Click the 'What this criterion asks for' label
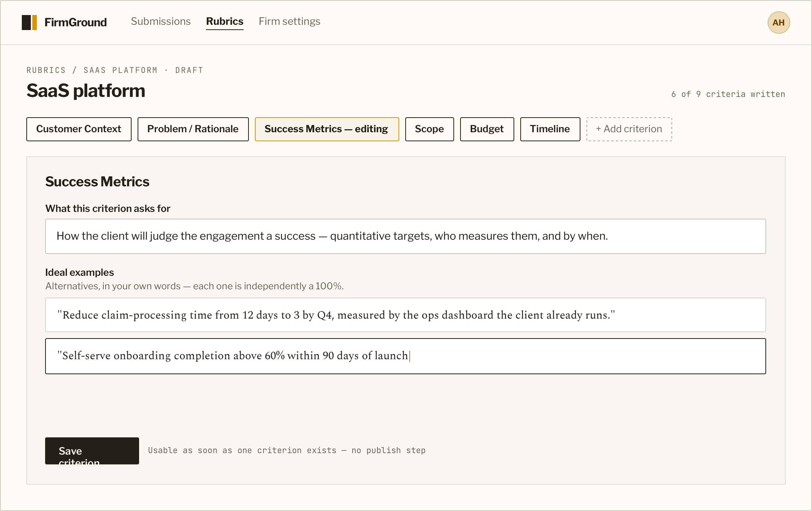 (108, 209)
